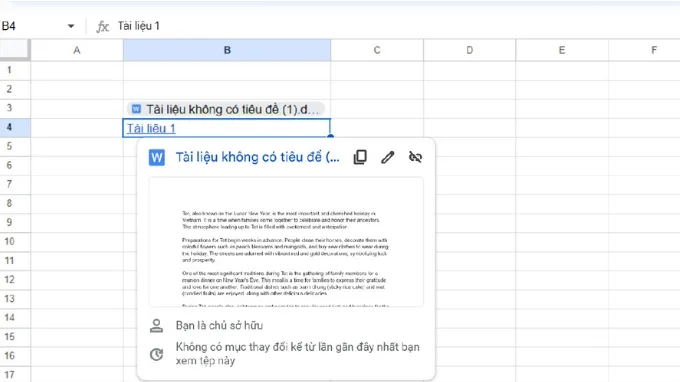
Task: Select row 10 header
Action: [15, 242]
